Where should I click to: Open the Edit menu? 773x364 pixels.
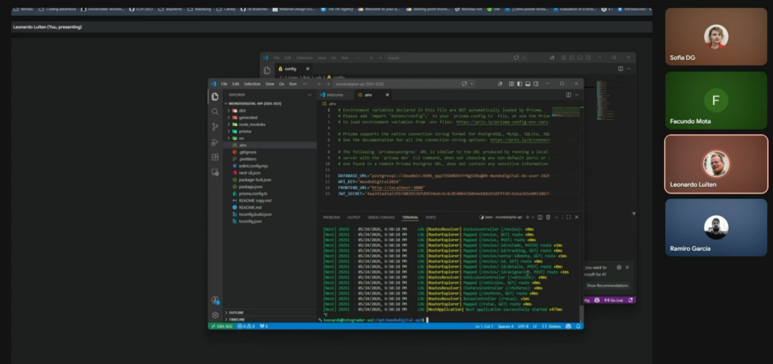(236, 84)
